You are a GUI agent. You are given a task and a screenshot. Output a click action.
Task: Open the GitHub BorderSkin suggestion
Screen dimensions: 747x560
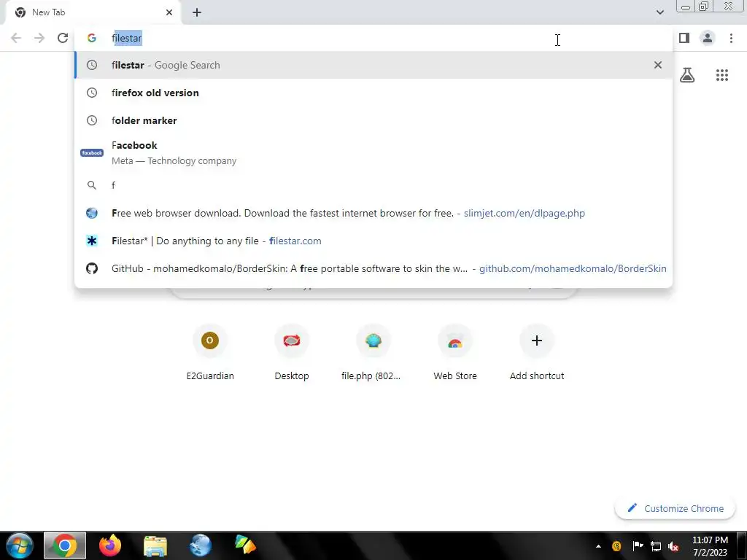click(373, 268)
